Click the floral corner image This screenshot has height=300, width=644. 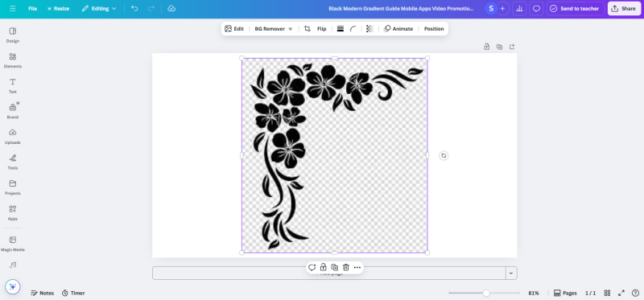click(x=334, y=155)
